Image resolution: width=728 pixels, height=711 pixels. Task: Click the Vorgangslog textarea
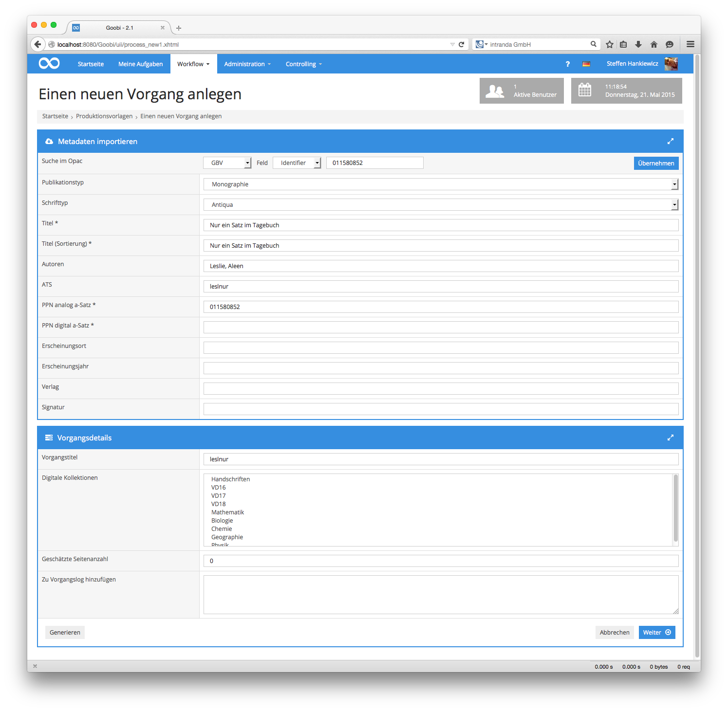(441, 595)
